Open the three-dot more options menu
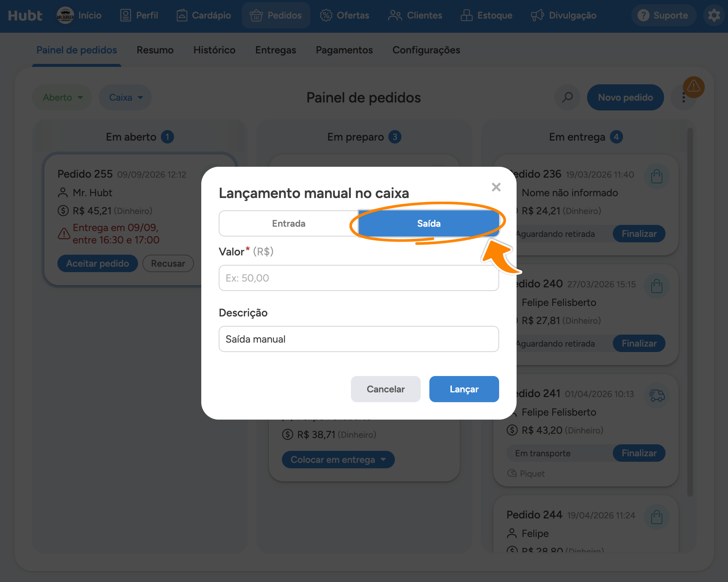 [684, 97]
